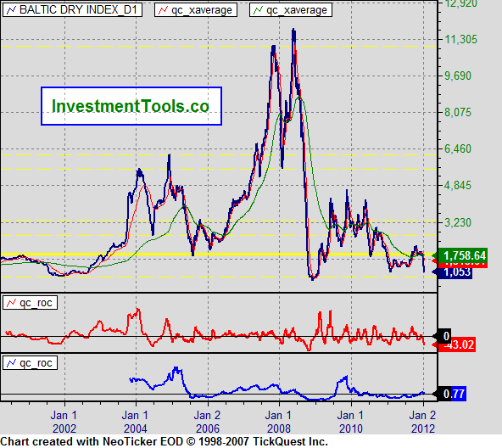Screen dimensions: 502x448
Task: Click the Jan 1 2004 date axis label
Action: (136, 422)
